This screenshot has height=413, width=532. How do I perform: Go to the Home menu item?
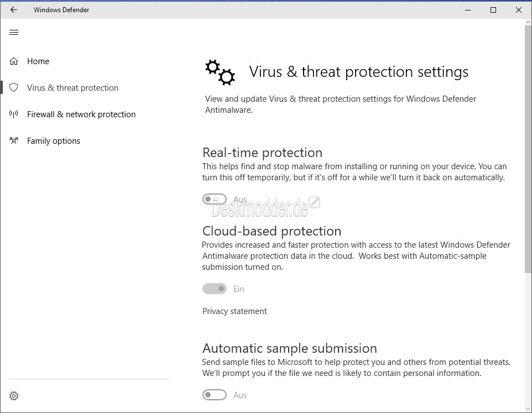(38, 61)
